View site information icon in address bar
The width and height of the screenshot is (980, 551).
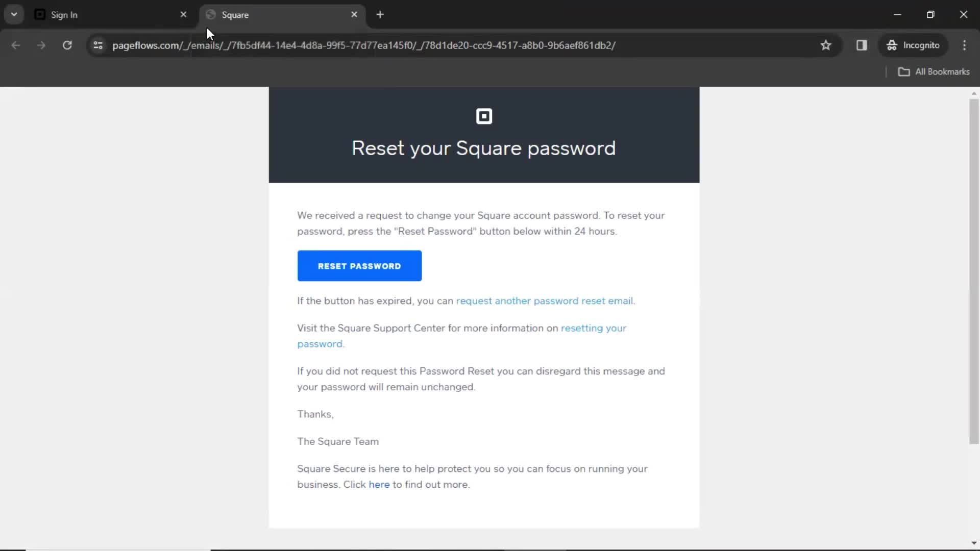pos(98,45)
